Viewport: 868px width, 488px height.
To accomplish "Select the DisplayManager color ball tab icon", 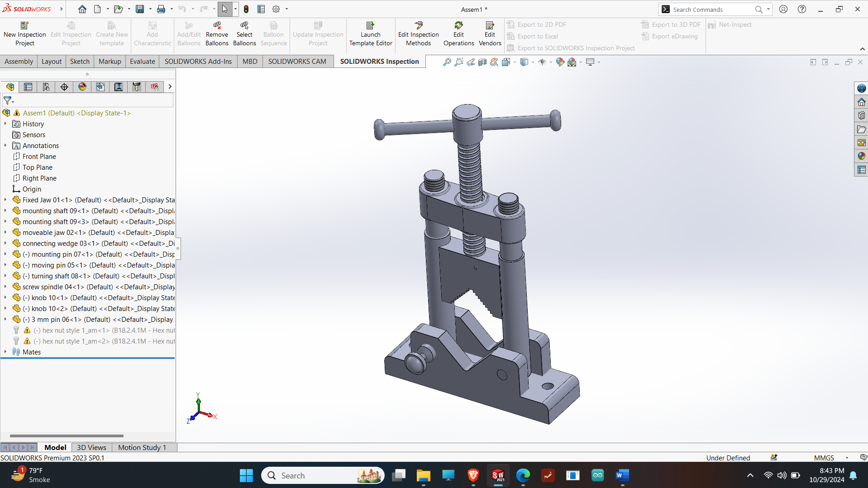I will (82, 87).
